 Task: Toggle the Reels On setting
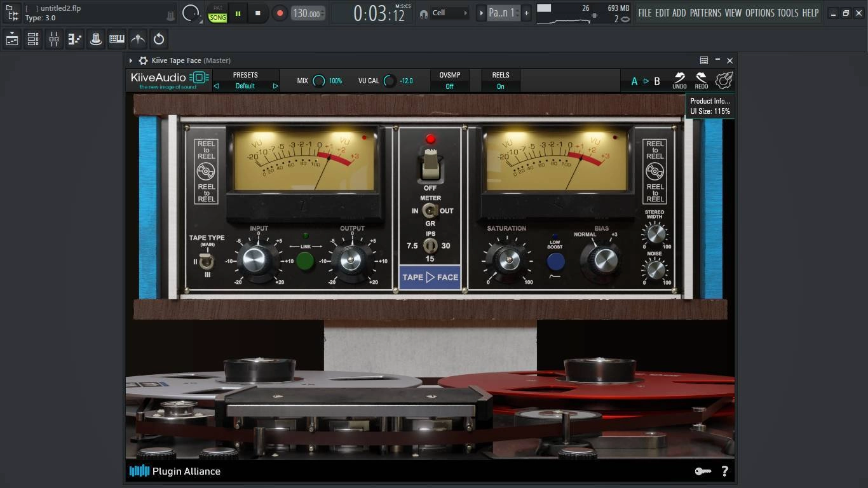[x=501, y=81]
